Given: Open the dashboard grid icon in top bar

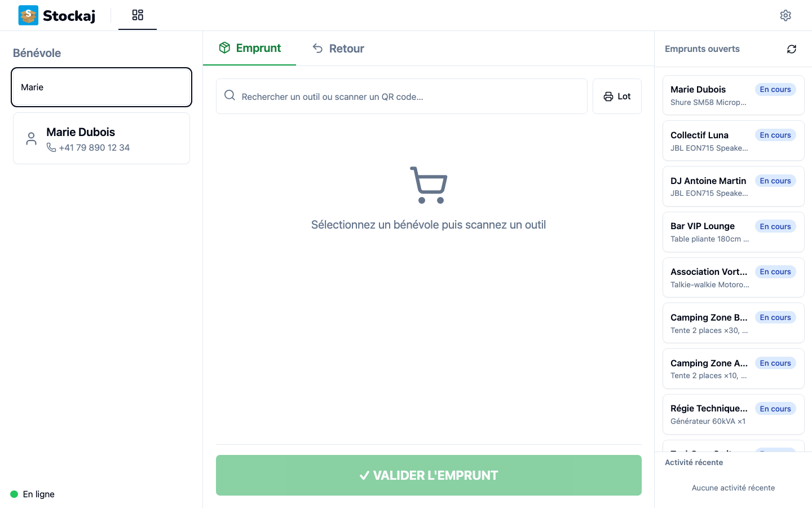Looking at the screenshot, I should pos(138,15).
